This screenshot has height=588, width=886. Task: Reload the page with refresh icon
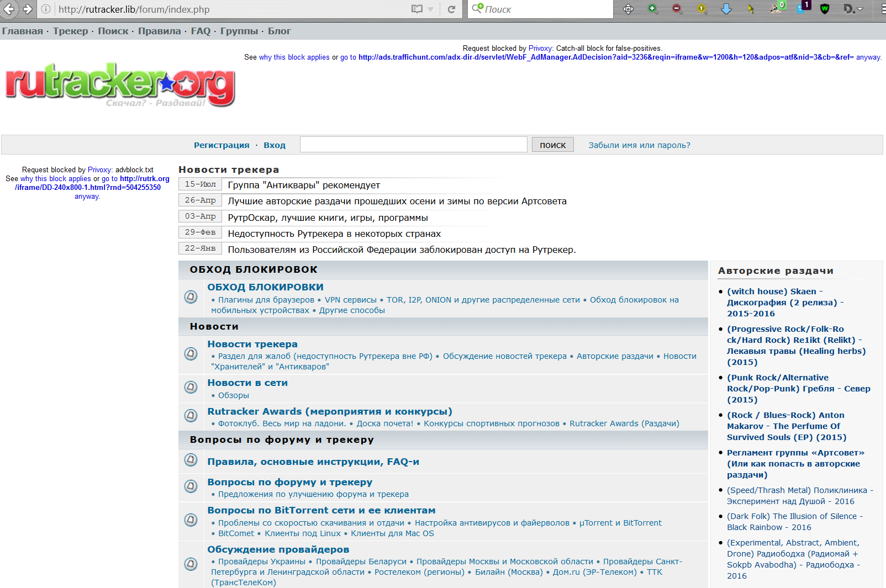tap(451, 9)
